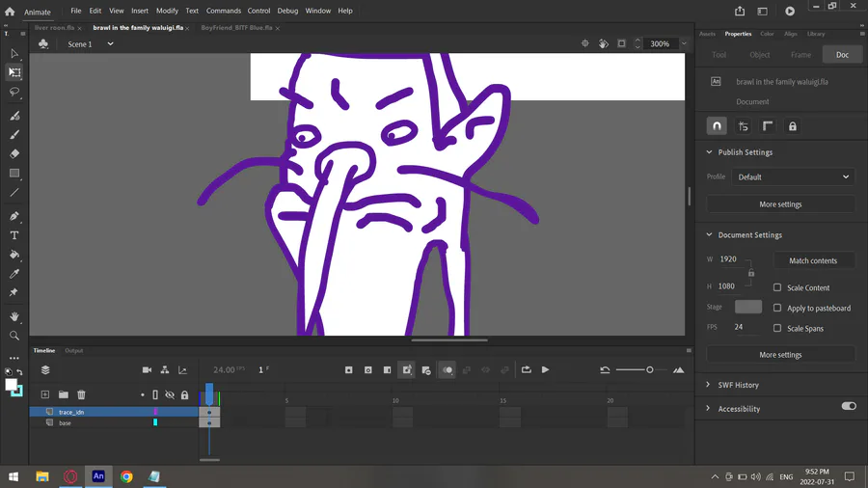
Task: Click the Match contents button
Action: (813, 260)
